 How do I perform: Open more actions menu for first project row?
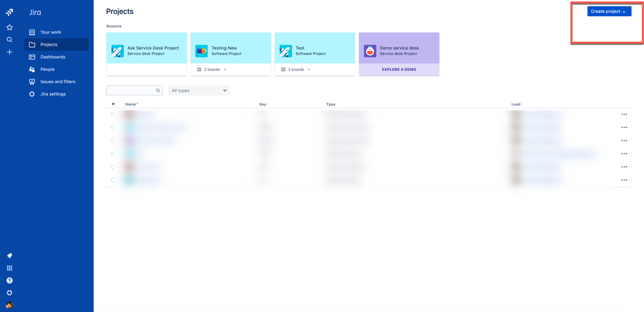[x=624, y=115]
